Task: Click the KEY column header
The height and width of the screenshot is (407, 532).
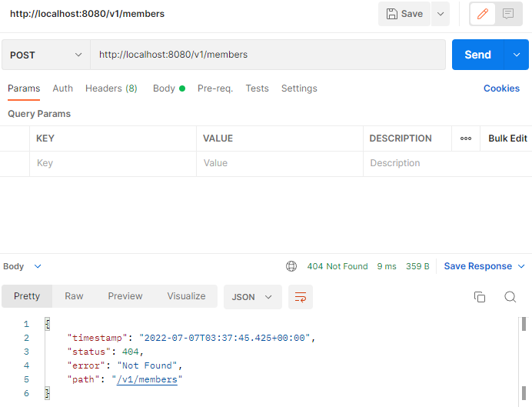Action: point(45,138)
